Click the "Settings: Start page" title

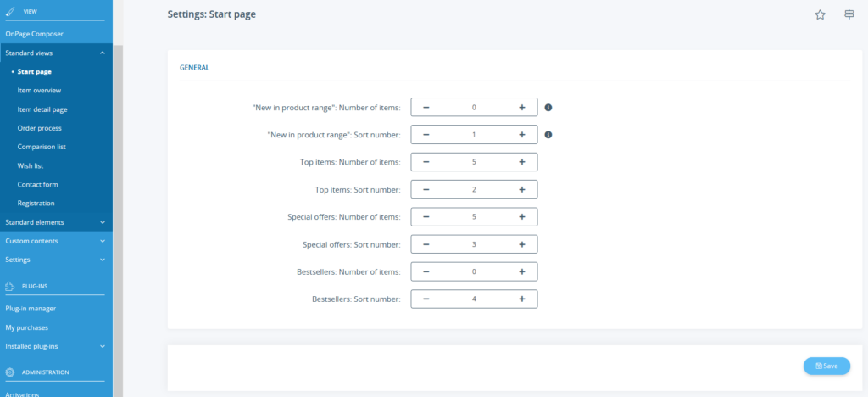click(211, 15)
